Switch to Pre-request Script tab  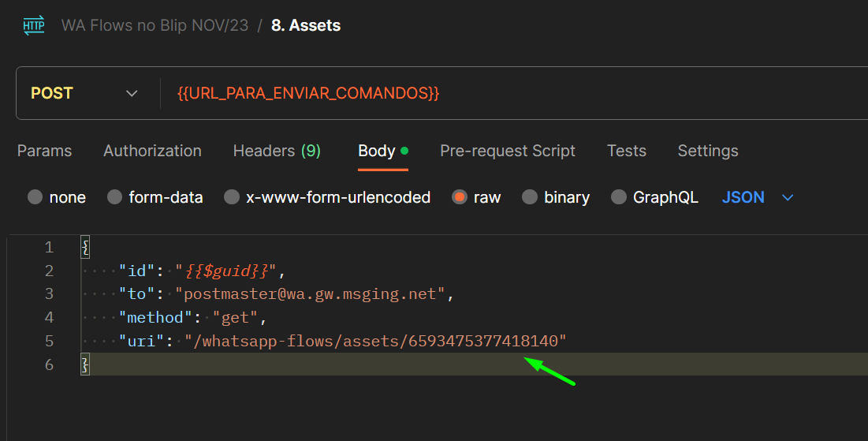508,151
